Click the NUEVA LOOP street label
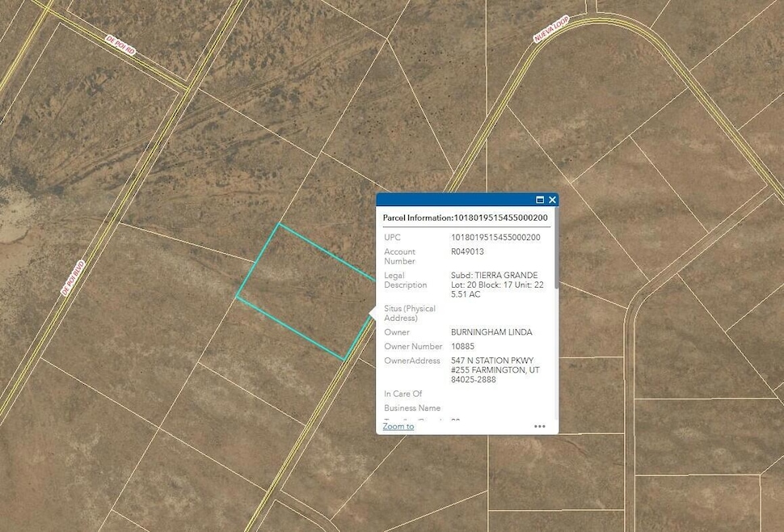 pyautogui.click(x=551, y=29)
